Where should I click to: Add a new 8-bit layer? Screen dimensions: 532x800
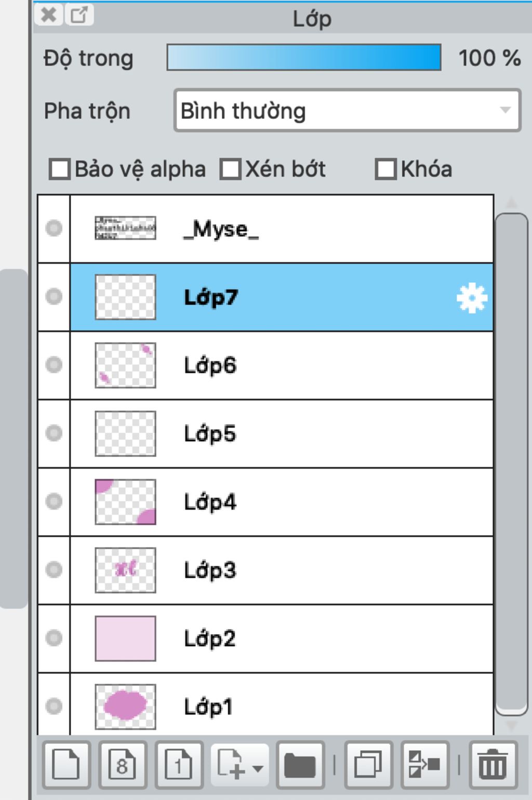[x=123, y=764]
